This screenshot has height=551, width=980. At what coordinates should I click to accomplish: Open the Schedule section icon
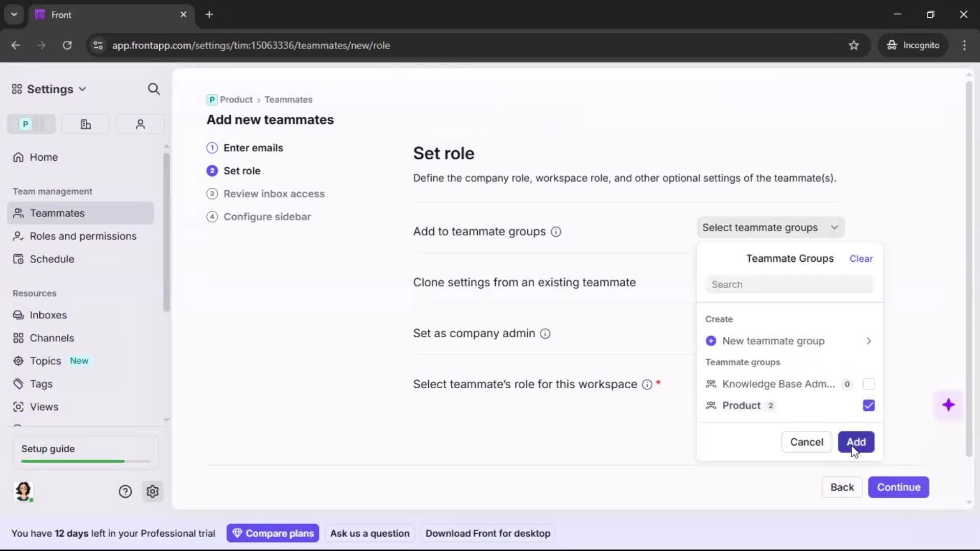[18, 259]
